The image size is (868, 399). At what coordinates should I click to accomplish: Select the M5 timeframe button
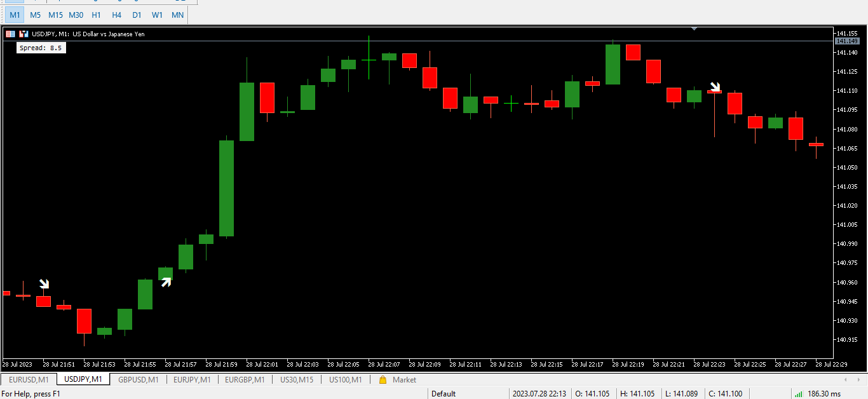pos(35,15)
